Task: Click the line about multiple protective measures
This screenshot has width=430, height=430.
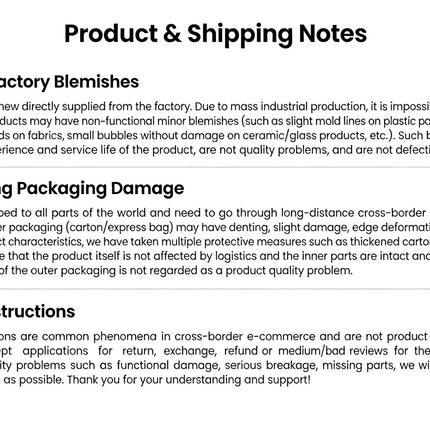Action: pos(215,242)
